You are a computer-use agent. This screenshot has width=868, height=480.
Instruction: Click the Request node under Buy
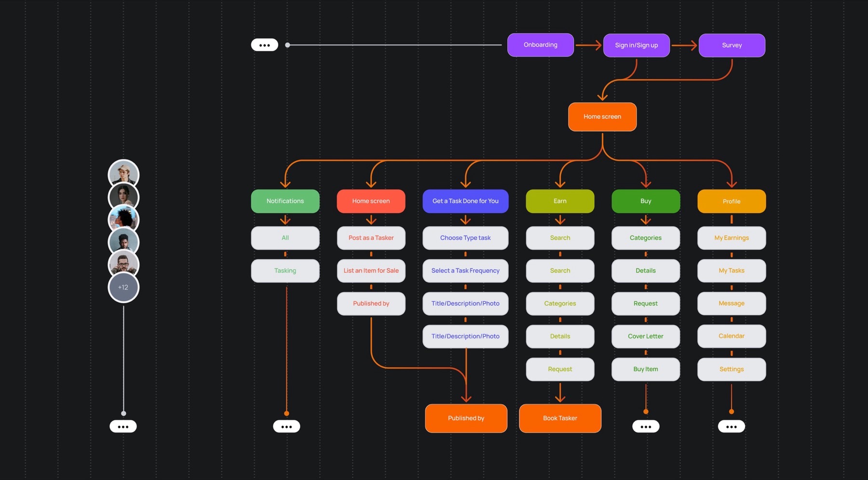click(x=646, y=304)
